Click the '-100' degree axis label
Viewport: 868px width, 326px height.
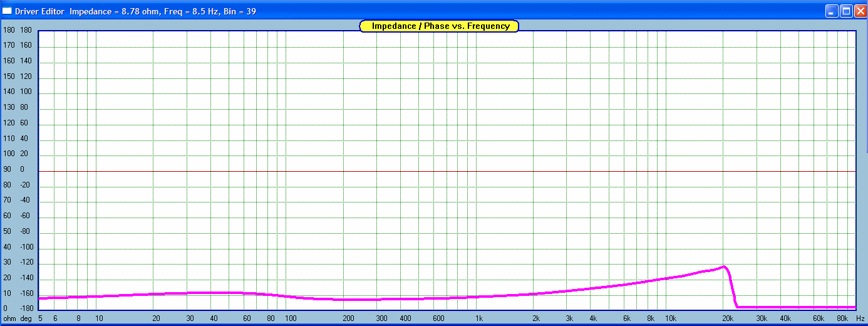click(26, 247)
